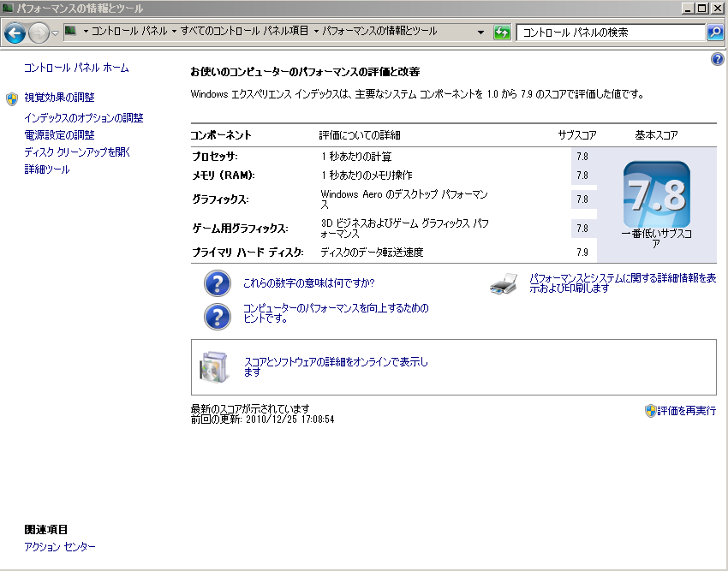Click 評価を再実行 to rerun assessment
Viewport: 728px width, 571px height.
point(686,411)
